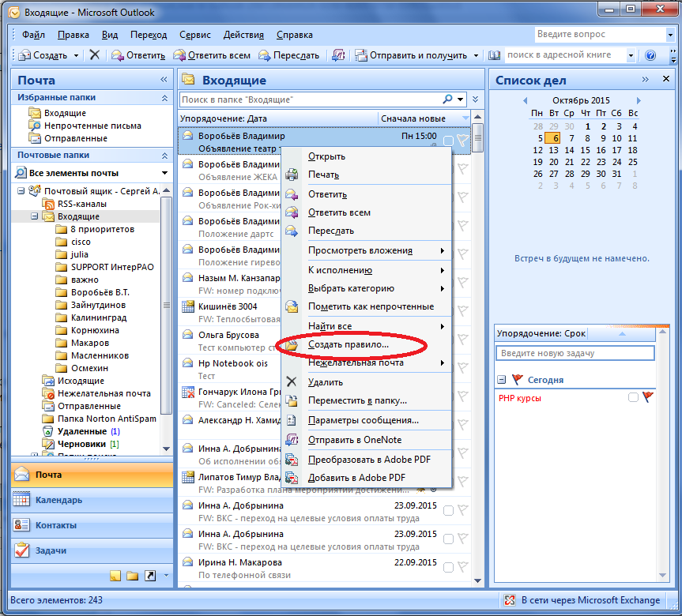Click the red flag beside the Сегодня group
The image size is (682, 616).
(517, 380)
